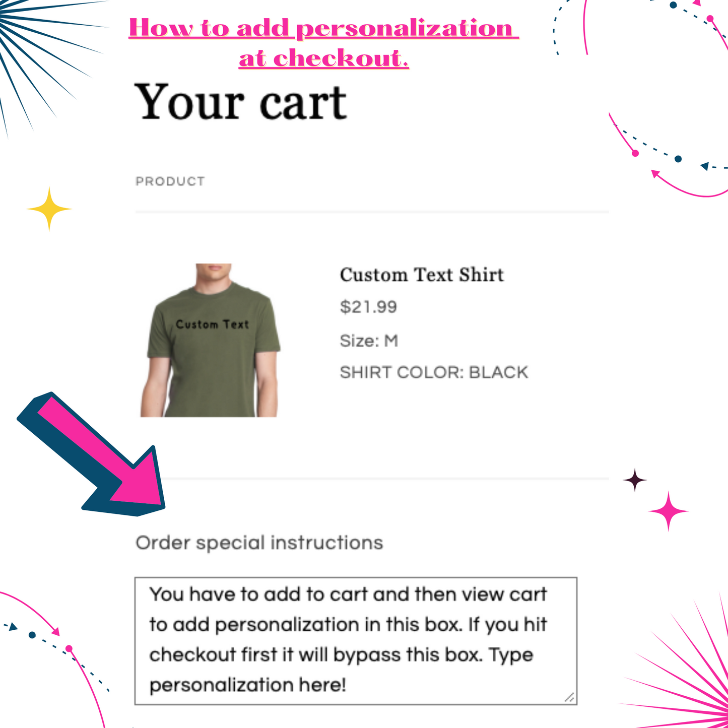Click the large pink four-point sparkle
Viewport: 728px width, 728px height.
pos(668,511)
